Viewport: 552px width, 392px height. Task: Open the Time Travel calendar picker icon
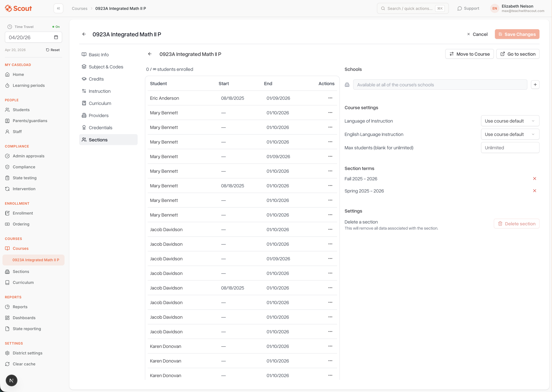point(56,37)
